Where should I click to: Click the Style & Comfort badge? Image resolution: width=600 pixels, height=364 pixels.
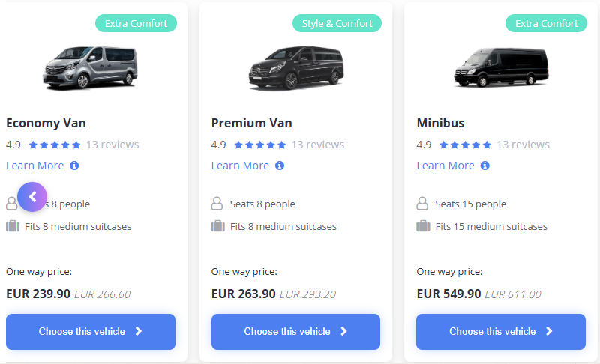pyautogui.click(x=337, y=23)
